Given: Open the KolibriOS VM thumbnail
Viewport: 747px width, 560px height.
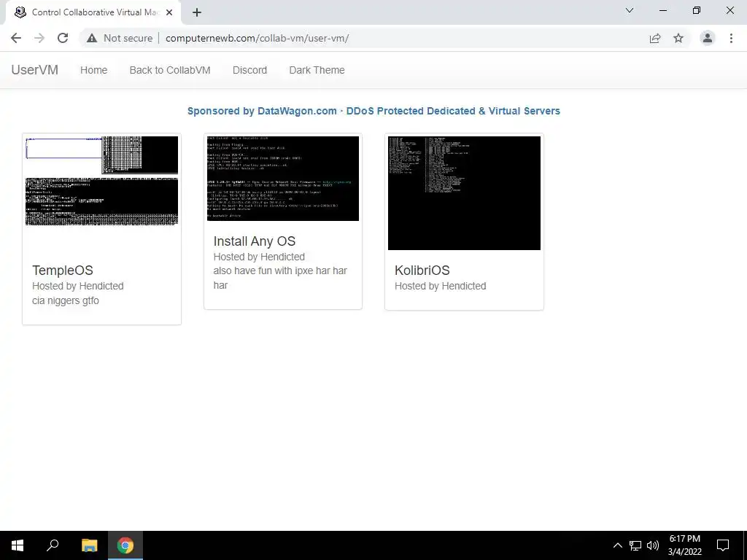Looking at the screenshot, I should (465, 192).
